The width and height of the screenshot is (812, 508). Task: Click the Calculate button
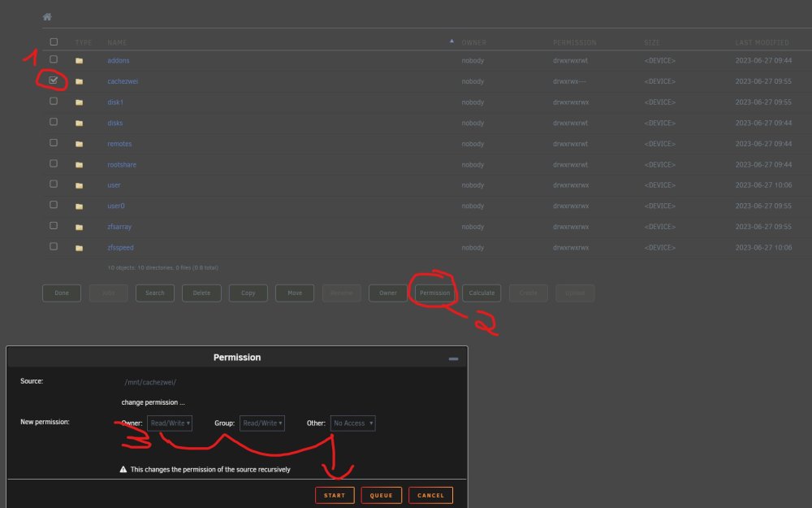482,293
